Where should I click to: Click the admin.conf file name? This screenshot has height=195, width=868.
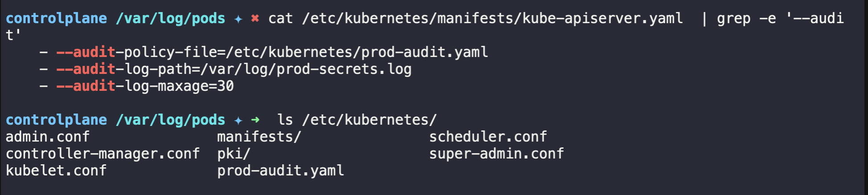pos(48,137)
